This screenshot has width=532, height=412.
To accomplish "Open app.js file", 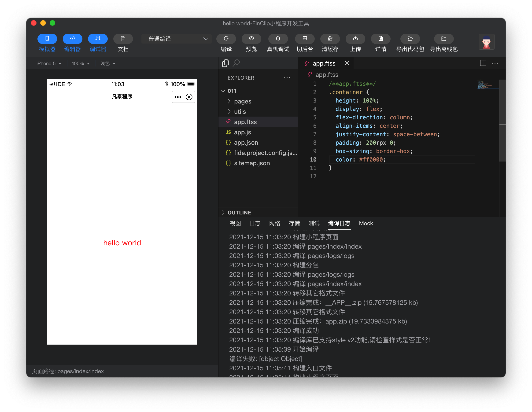I will (x=258, y=132).
